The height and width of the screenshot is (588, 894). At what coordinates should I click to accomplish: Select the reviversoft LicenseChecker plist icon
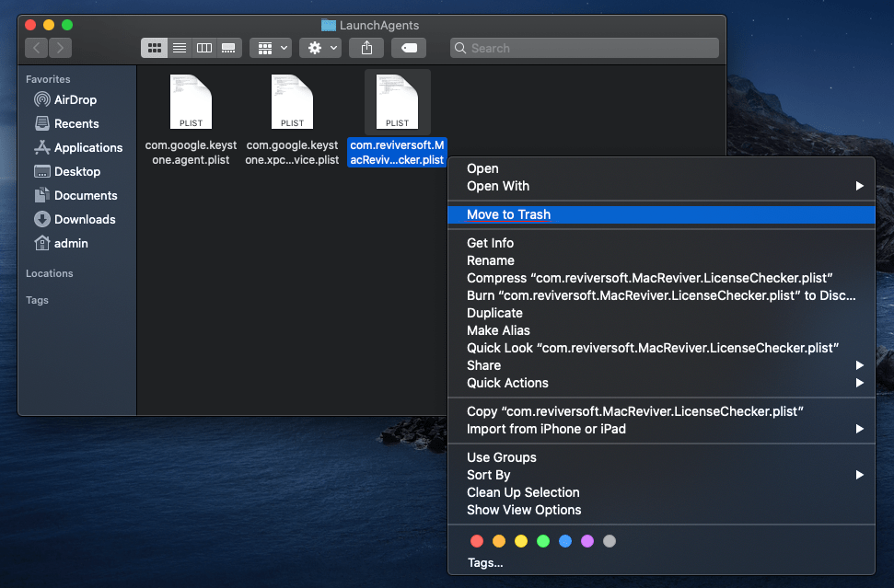point(398,102)
